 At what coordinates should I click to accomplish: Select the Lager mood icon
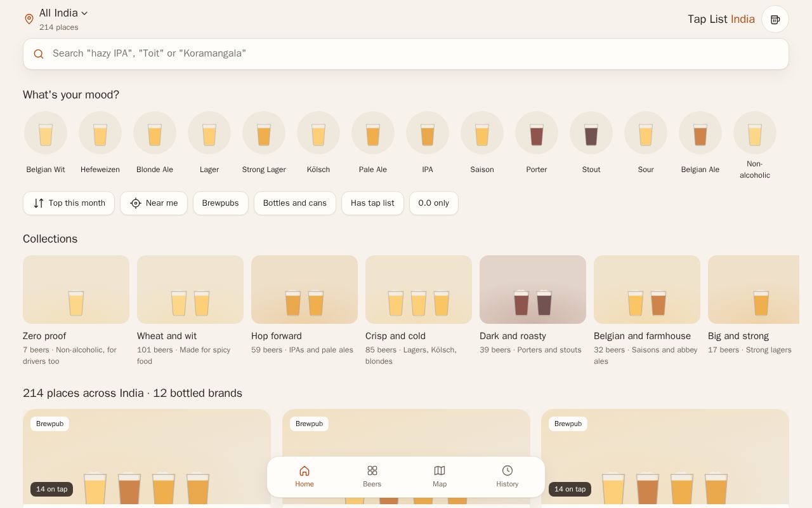[209, 133]
